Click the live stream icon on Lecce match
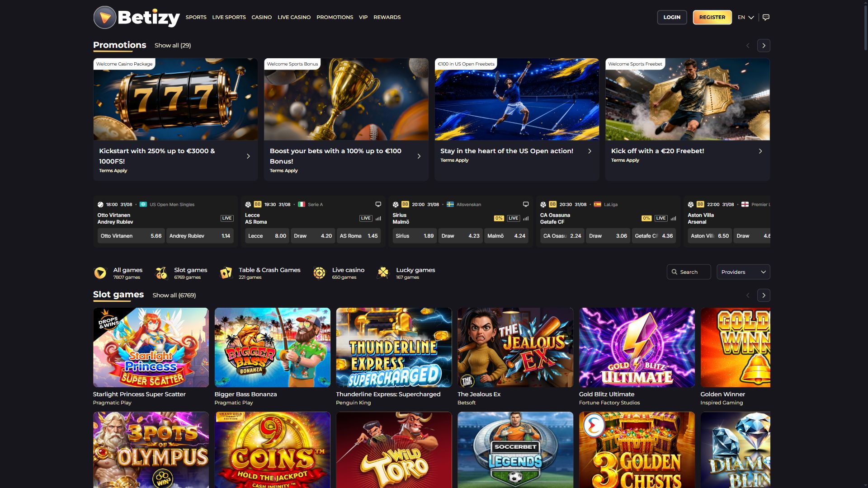This screenshot has height=488, width=868. [378, 204]
